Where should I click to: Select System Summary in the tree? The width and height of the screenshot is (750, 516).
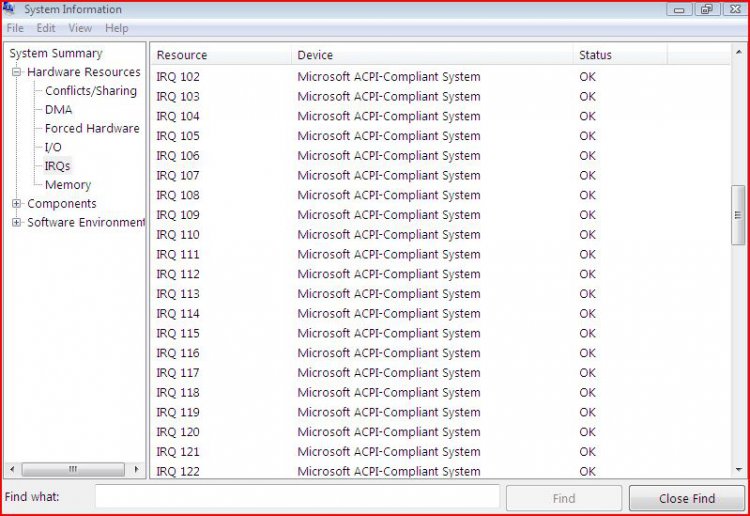tap(56, 53)
